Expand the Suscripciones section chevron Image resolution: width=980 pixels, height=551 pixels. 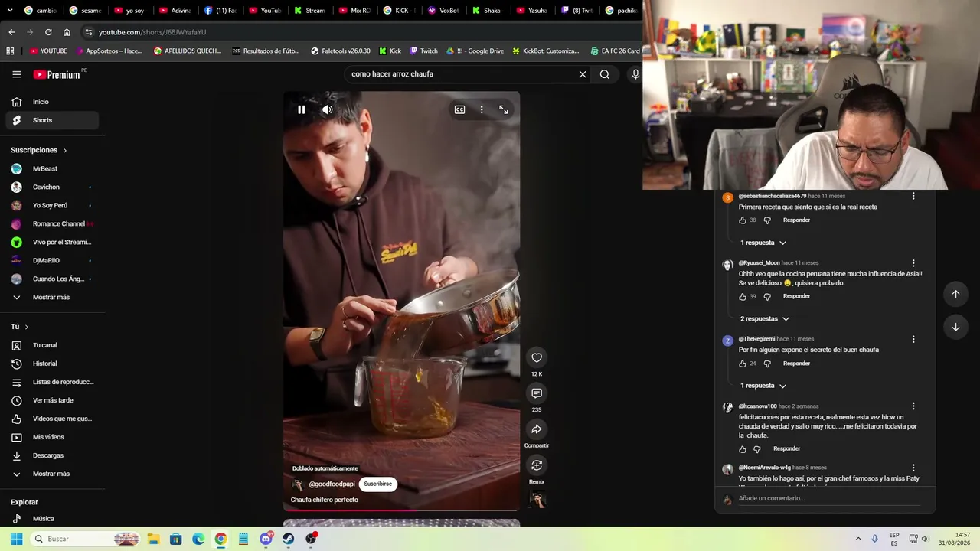click(x=64, y=151)
